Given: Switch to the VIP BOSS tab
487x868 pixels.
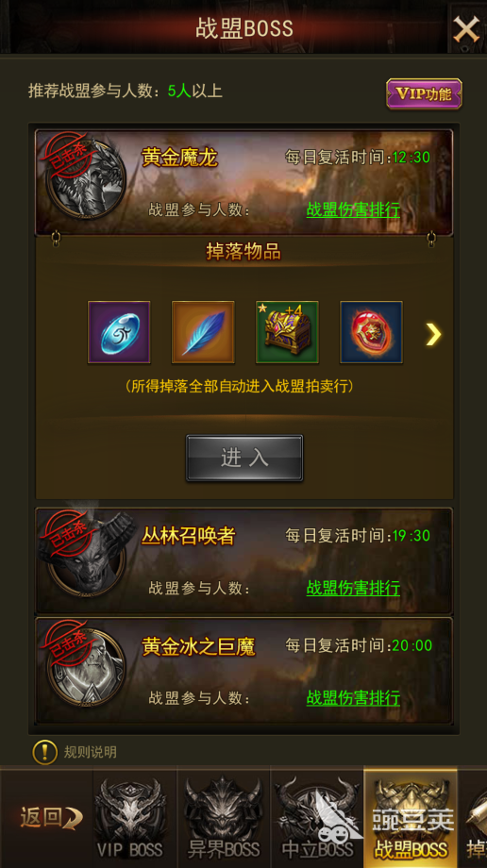Looking at the screenshot, I should [x=130, y=818].
